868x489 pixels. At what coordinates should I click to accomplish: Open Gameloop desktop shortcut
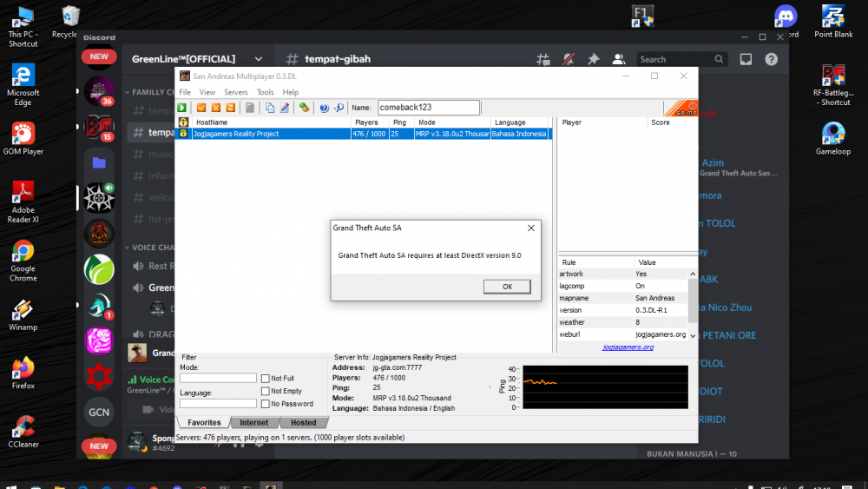pyautogui.click(x=833, y=139)
